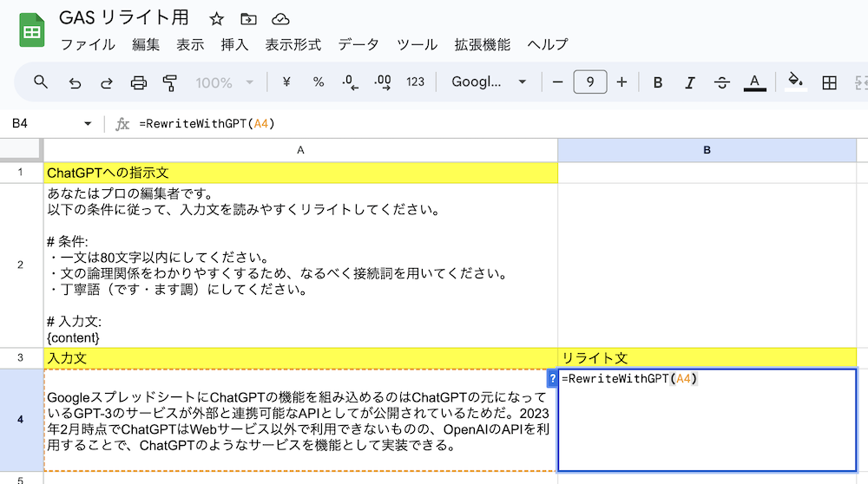This screenshot has width=868, height=484.
Task: Decrease decimal places
Action: click(350, 82)
